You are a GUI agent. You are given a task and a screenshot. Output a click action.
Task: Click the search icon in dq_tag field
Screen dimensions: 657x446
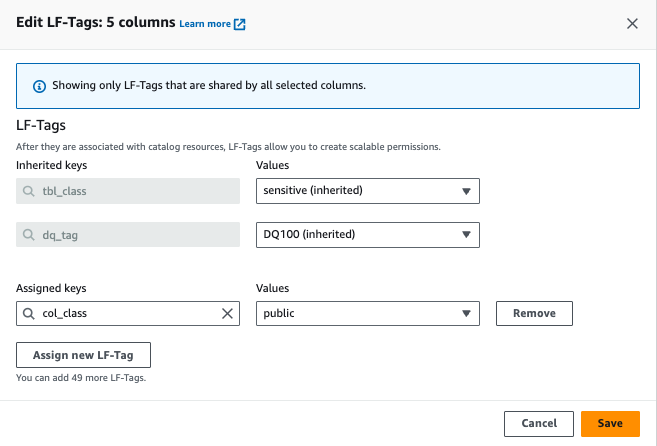tap(29, 235)
